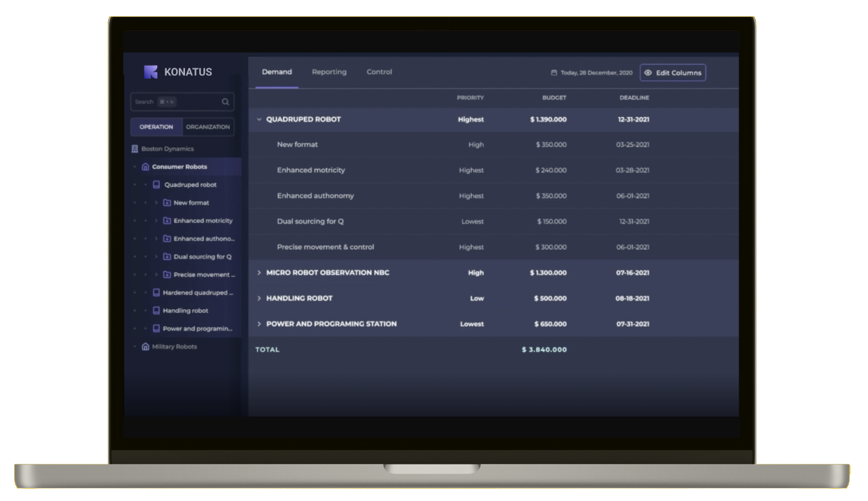
Task: Click the $ 650.000 budget cell
Action: [x=551, y=324]
